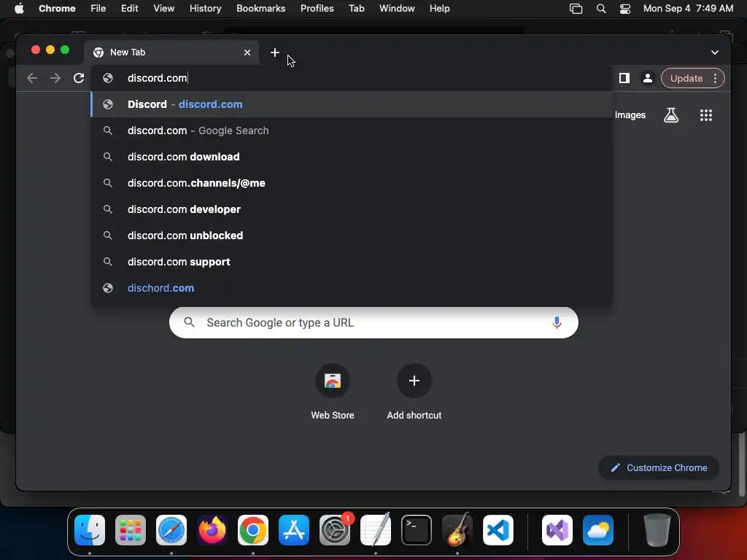Click the browser forward arrow

(55, 78)
